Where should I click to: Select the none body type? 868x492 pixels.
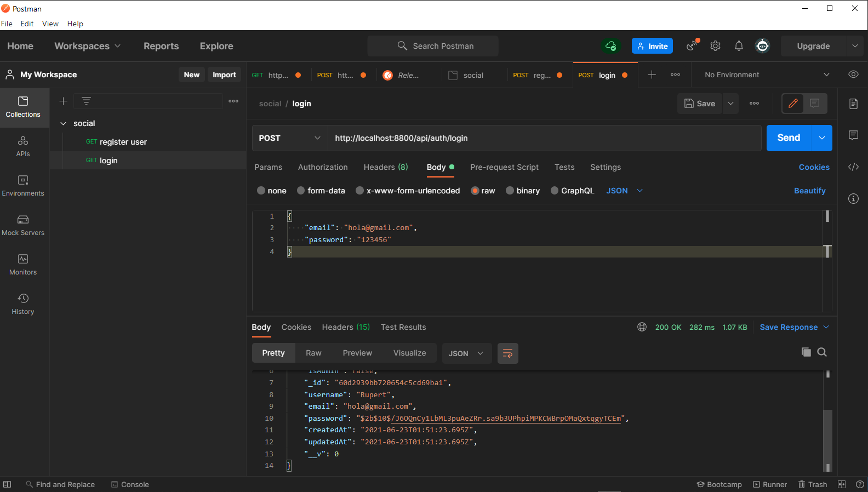tap(261, 191)
